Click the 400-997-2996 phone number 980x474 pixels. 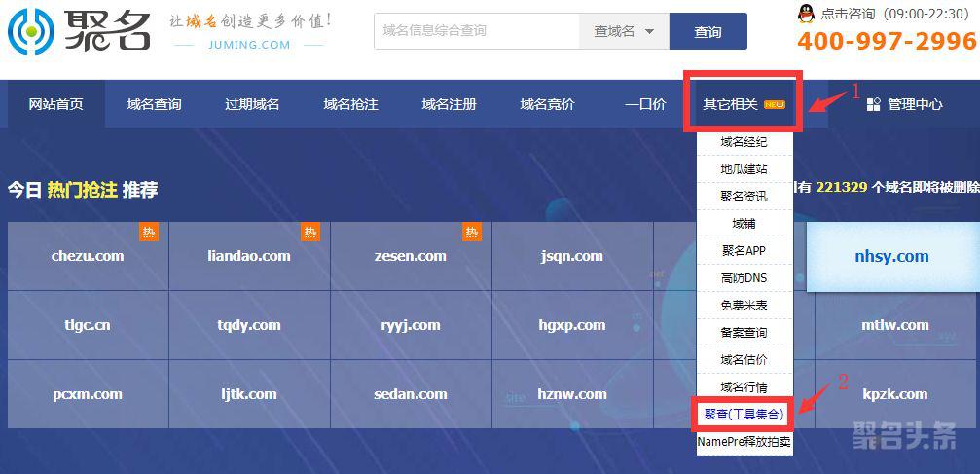click(887, 41)
